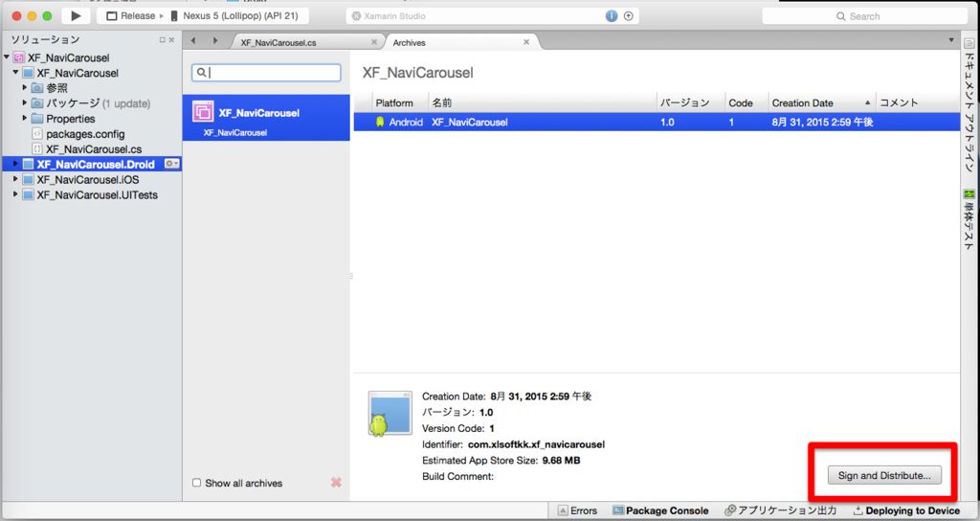980x521 pixels.
Task: Open gear options for XF_NaviCarousel.Droid
Action: coord(172,164)
